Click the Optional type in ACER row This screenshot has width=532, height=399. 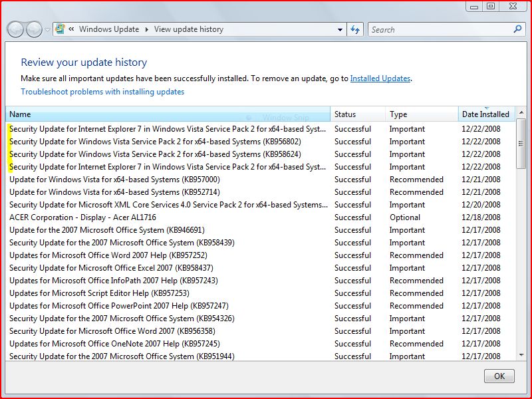coord(405,217)
